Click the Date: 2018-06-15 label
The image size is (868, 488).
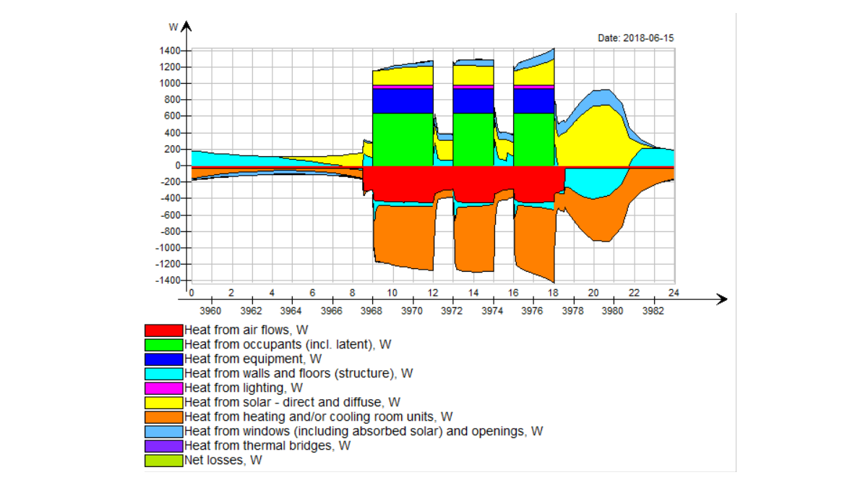(x=636, y=38)
